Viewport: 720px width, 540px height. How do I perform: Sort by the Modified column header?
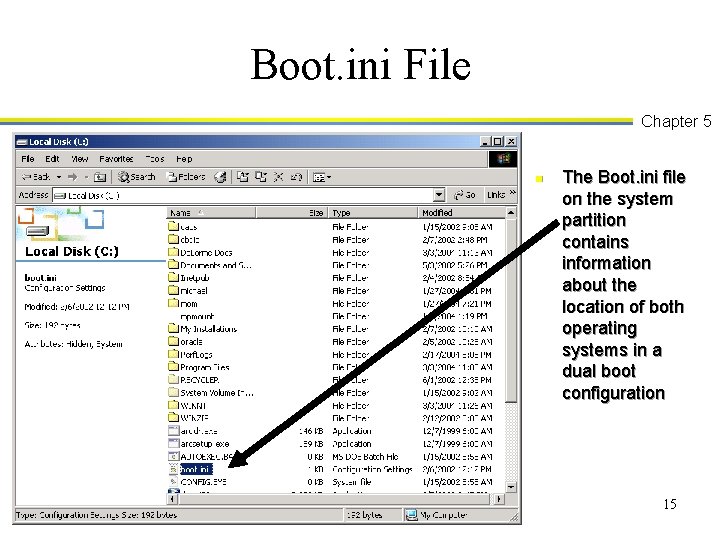click(x=461, y=213)
